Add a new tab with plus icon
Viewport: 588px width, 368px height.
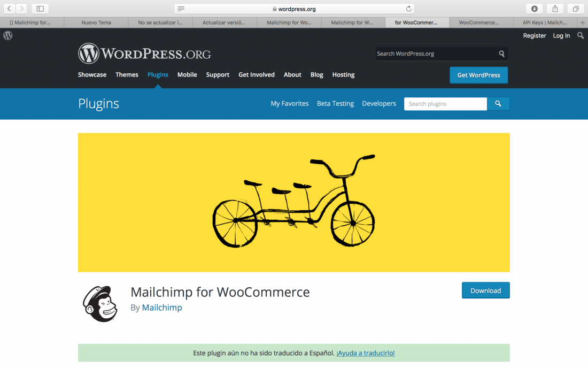[582, 22]
